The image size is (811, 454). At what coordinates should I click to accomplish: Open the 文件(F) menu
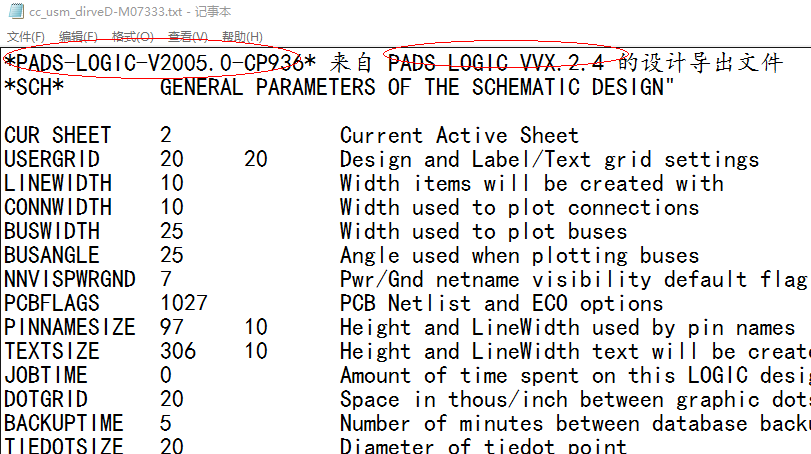point(27,37)
